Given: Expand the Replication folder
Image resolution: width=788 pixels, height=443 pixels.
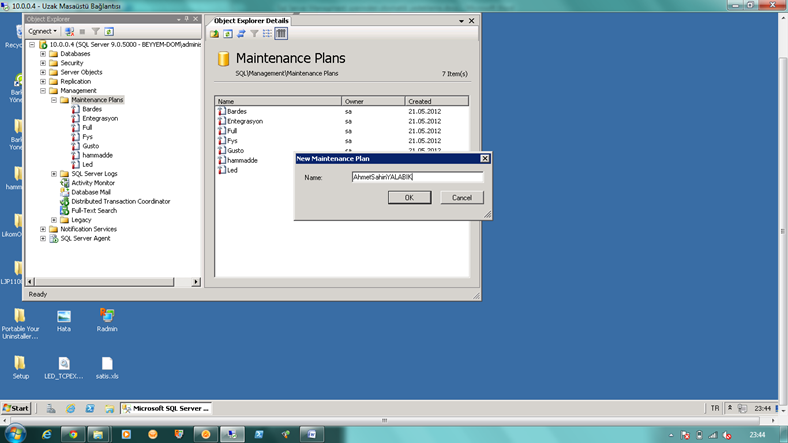Looking at the screenshot, I should pyautogui.click(x=43, y=81).
